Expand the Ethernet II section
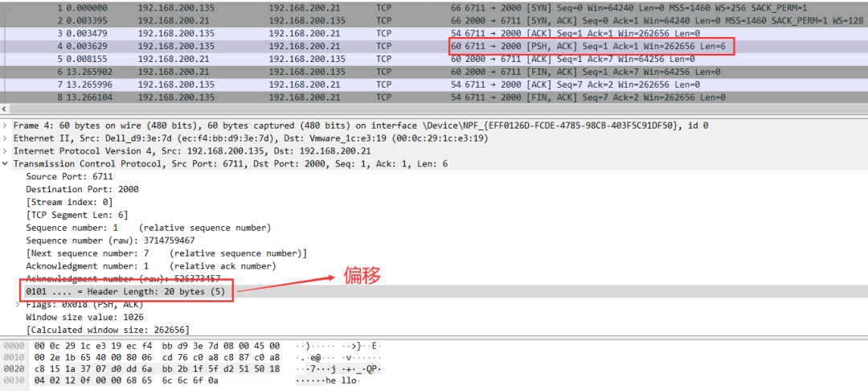 (x=6, y=138)
